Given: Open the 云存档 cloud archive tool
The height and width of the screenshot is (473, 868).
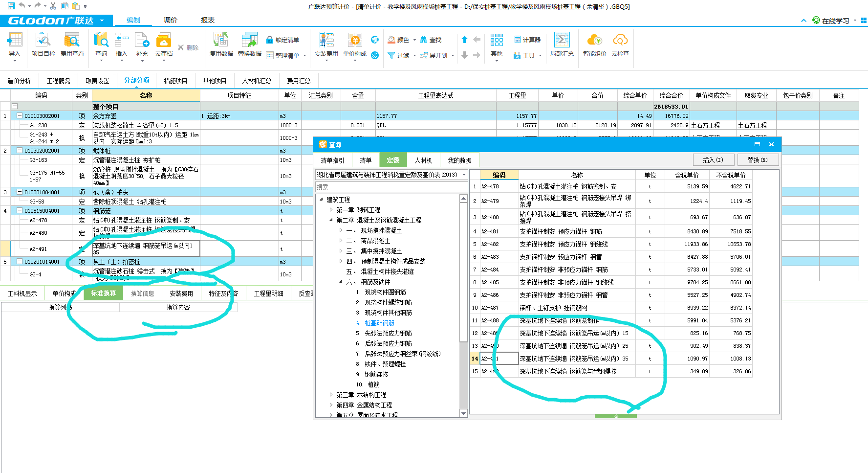Looking at the screenshot, I should 164,45.
